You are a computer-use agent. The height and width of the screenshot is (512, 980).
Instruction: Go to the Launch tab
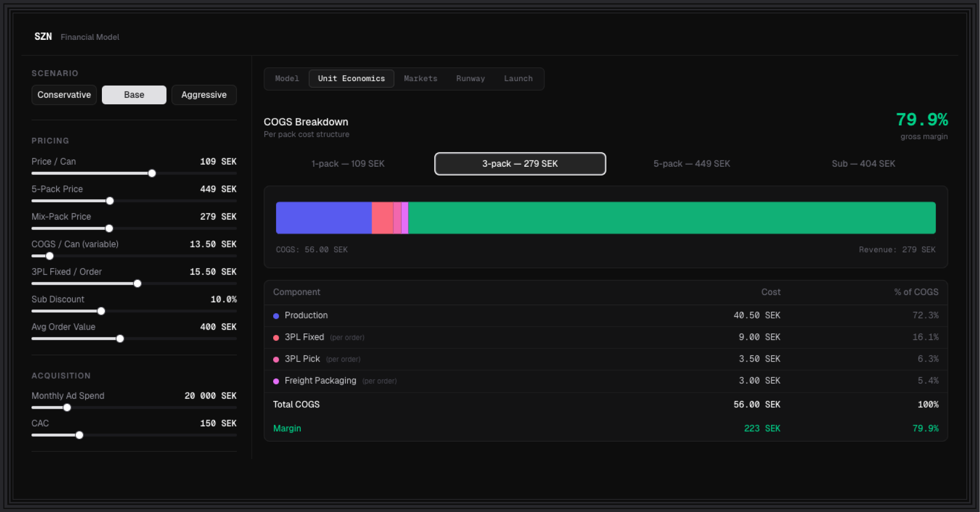[518, 79]
